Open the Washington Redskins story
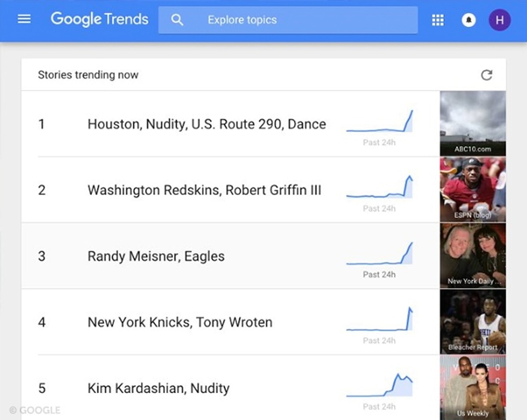The width and height of the screenshot is (527, 420). coord(205,190)
